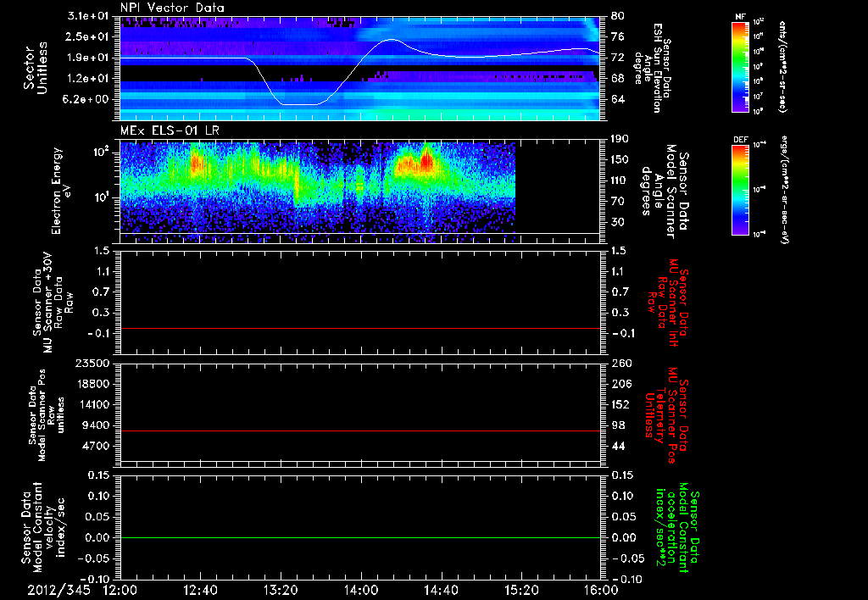Click the 'Electron Energy eV' axis title
868x600 pixels.
(x=61, y=191)
